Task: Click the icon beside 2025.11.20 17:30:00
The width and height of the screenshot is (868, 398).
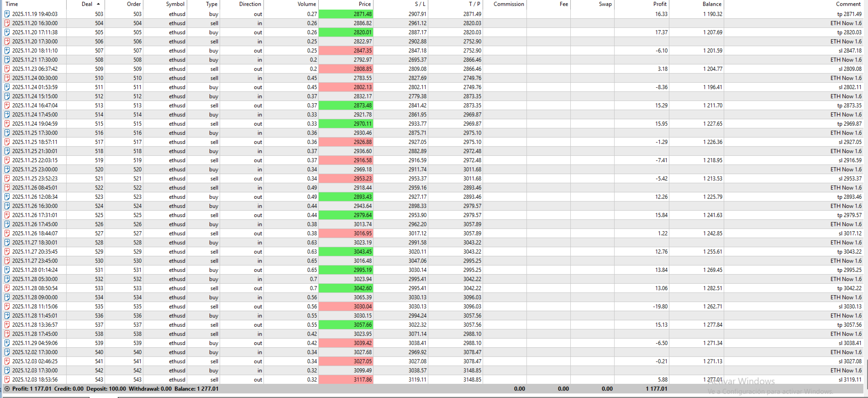Action: [7, 42]
